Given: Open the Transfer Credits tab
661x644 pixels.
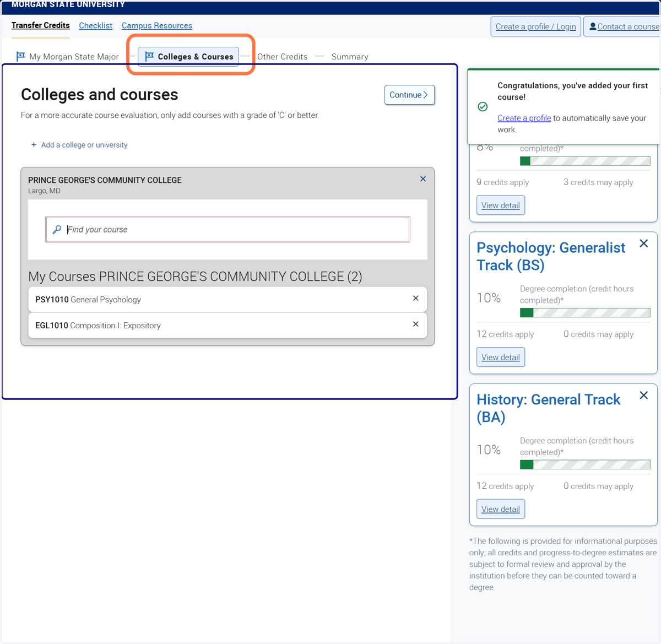Looking at the screenshot, I should tap(41, 25).
